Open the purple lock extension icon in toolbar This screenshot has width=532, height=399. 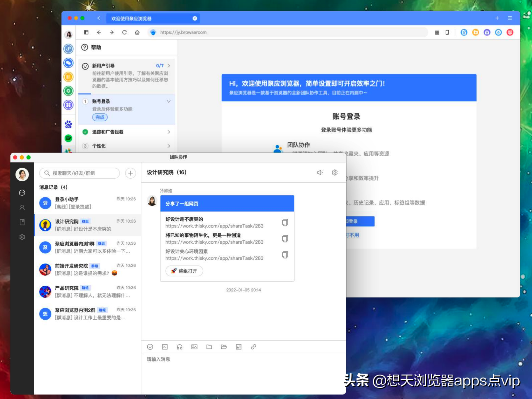[x=487, y=32]
